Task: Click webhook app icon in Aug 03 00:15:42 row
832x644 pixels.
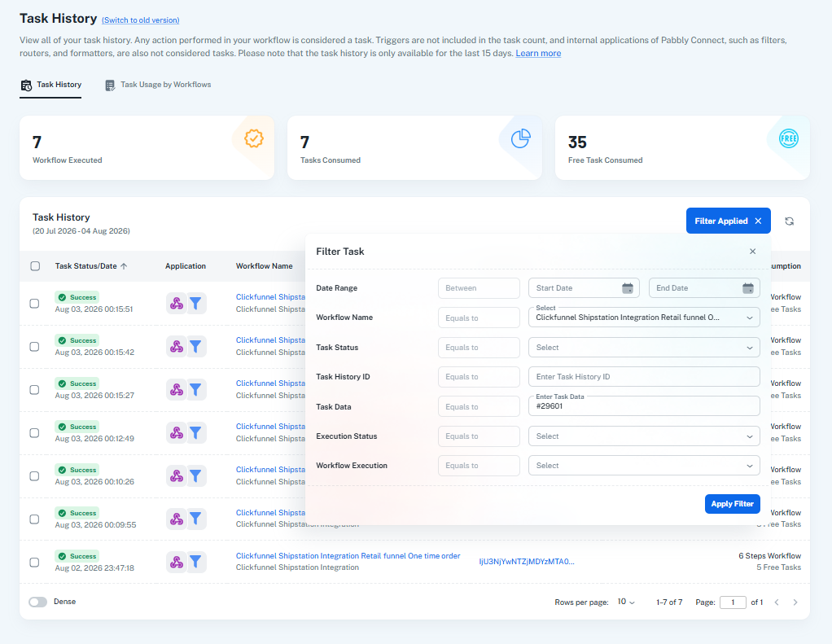Action: [x=176, y=346]
